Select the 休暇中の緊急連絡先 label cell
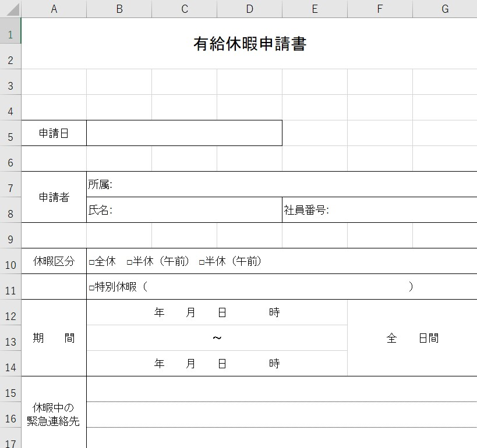The height and width of the screenshot is (448, 477). pyautogui.click(x=54, y=414)
